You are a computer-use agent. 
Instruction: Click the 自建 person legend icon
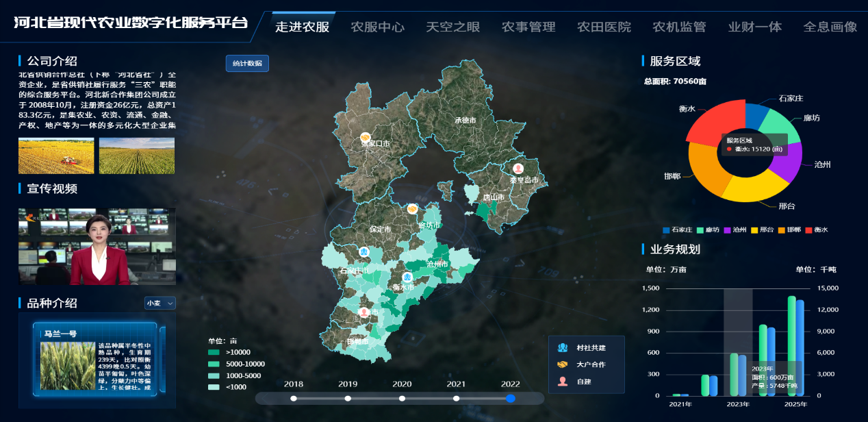coord(563,382)
